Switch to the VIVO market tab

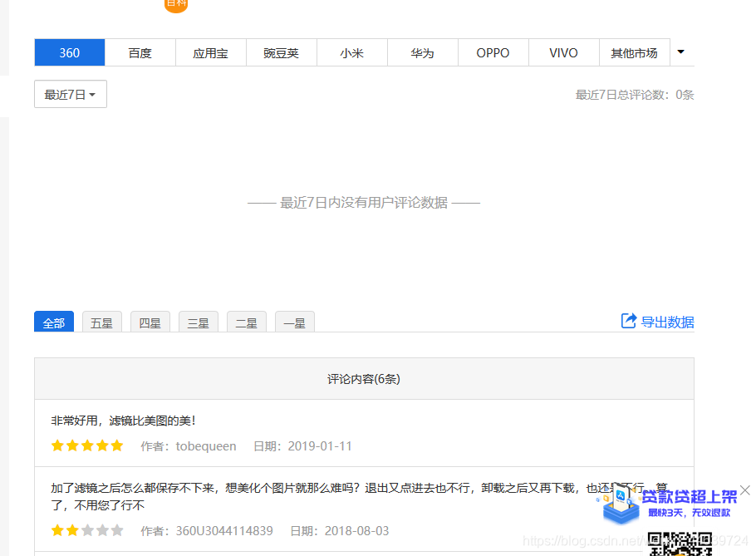[x=563, y=52]
